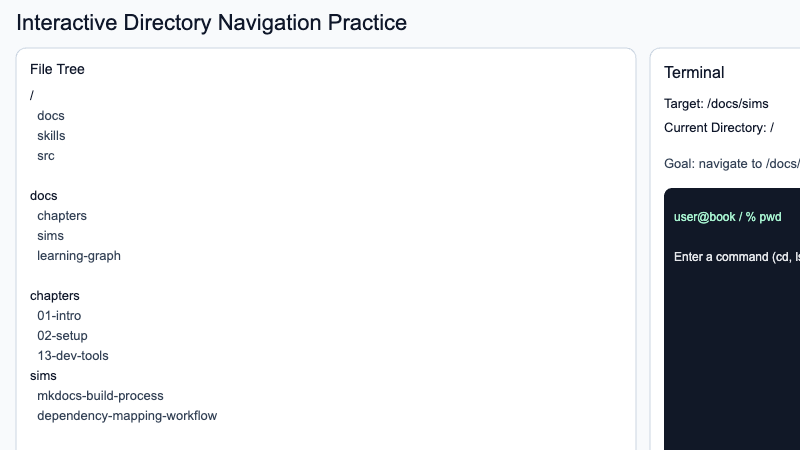Select the 01-intro chapter entry
This screenshot has height=450, width=800.
[59, 316]
